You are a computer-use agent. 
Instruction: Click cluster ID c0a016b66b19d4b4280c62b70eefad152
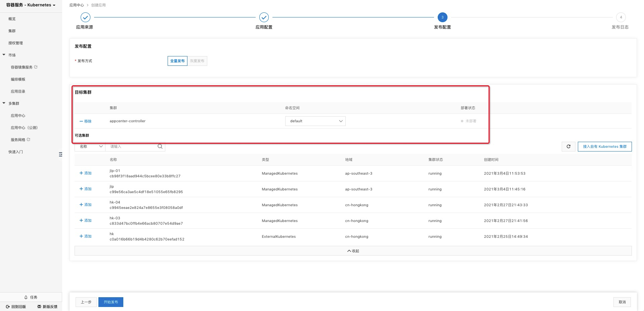coord(147,239)
